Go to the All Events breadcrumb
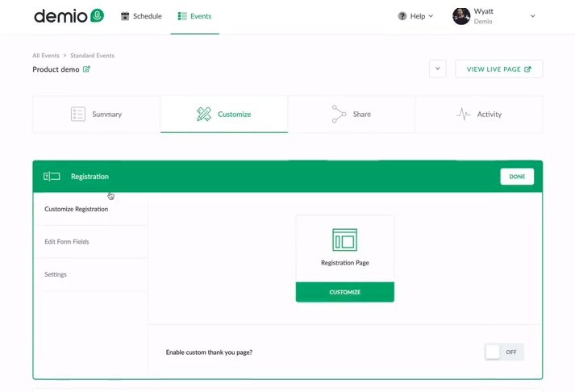 coord(46,56)
